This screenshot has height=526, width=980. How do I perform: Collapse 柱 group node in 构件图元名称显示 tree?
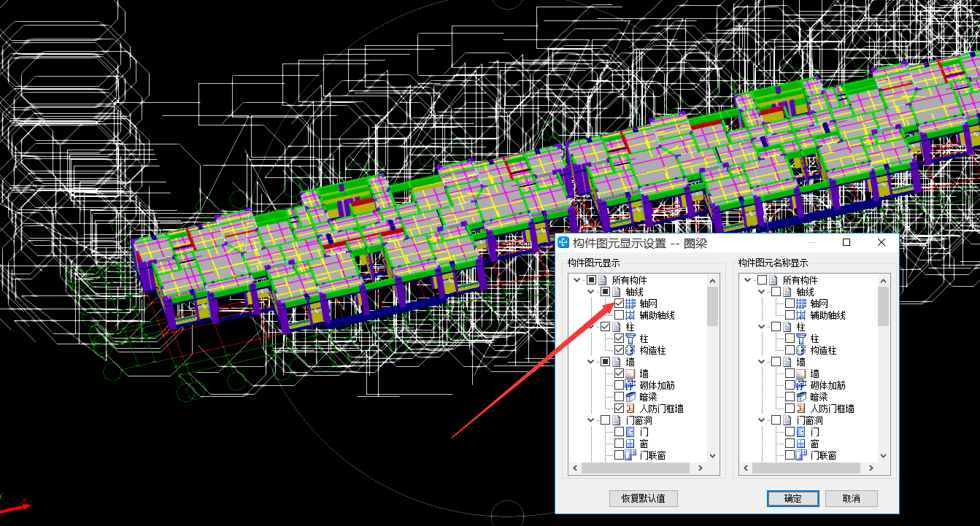coord(761,327)
